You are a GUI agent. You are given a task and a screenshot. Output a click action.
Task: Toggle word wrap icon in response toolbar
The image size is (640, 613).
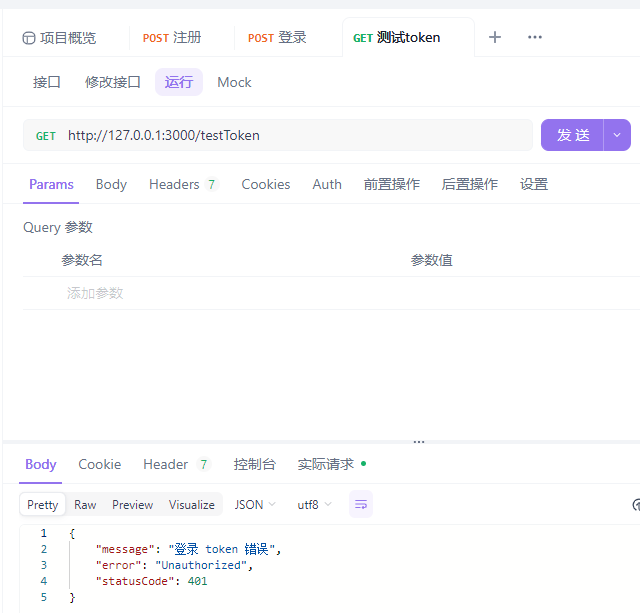(x=361, y=505)
